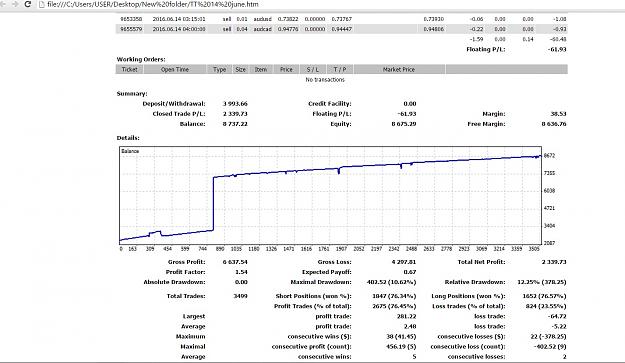Click the maximum consecutive losses value 22 (-378.25)
This screenshot has height=363, width=625.
[x=548, y=336]
